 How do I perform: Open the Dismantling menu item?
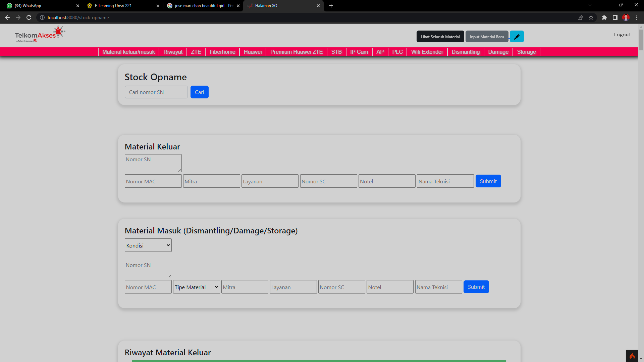466,52
